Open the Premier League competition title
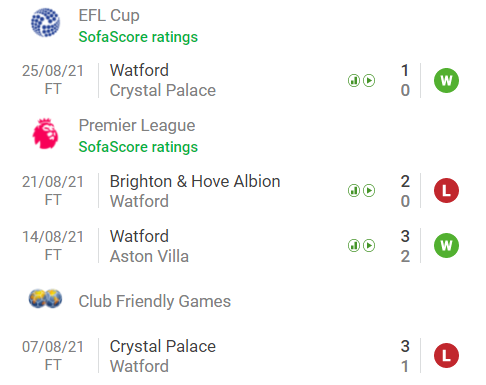The width and height of the screenshot is (486, 385). [137, 126]
